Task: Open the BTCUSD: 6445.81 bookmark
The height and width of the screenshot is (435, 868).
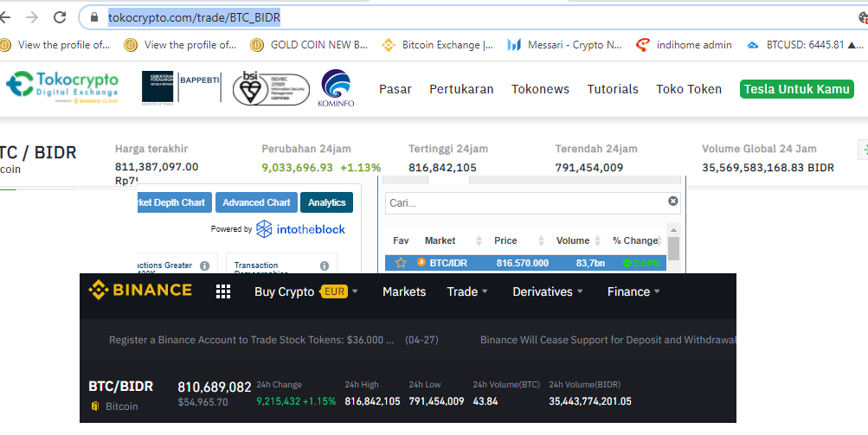Action: [804, 45]
